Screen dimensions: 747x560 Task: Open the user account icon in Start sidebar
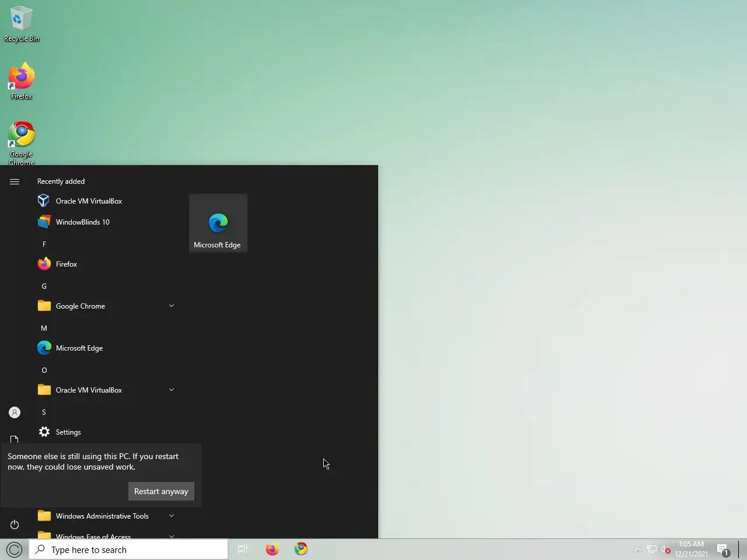click(15, 412)
